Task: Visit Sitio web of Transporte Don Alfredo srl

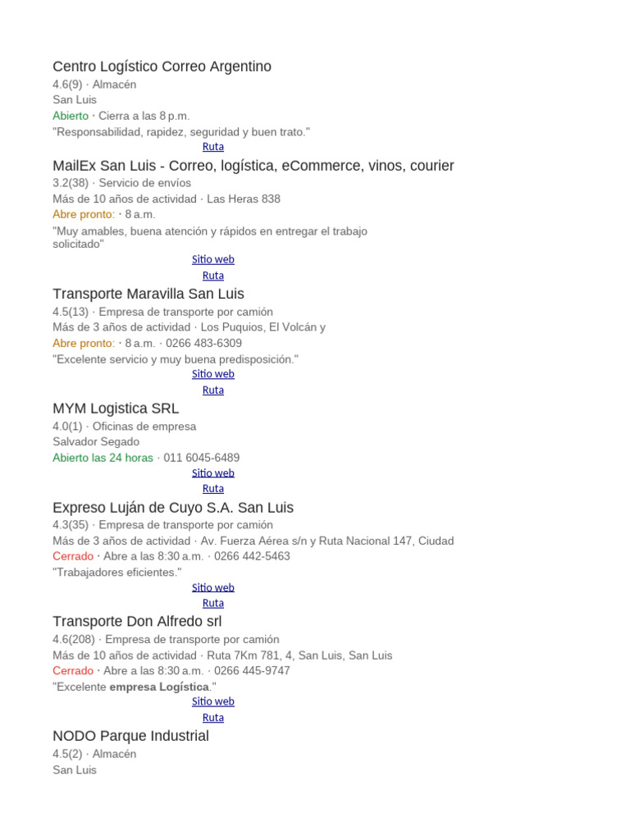Action: click(x=212, y=702)
